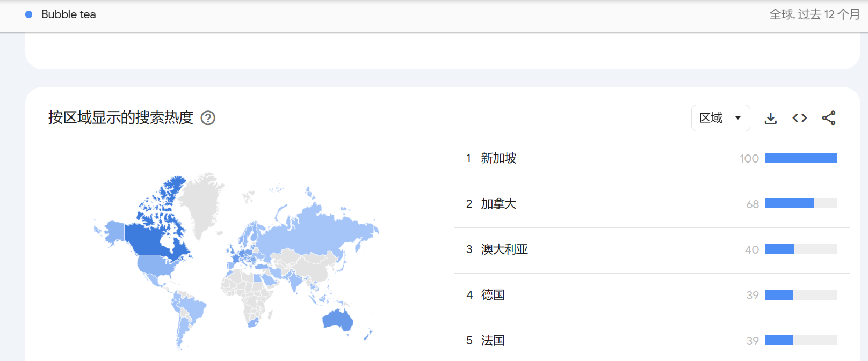Download the regional data as CSV
Screen dimensions: 868x361
pos(770,118)
